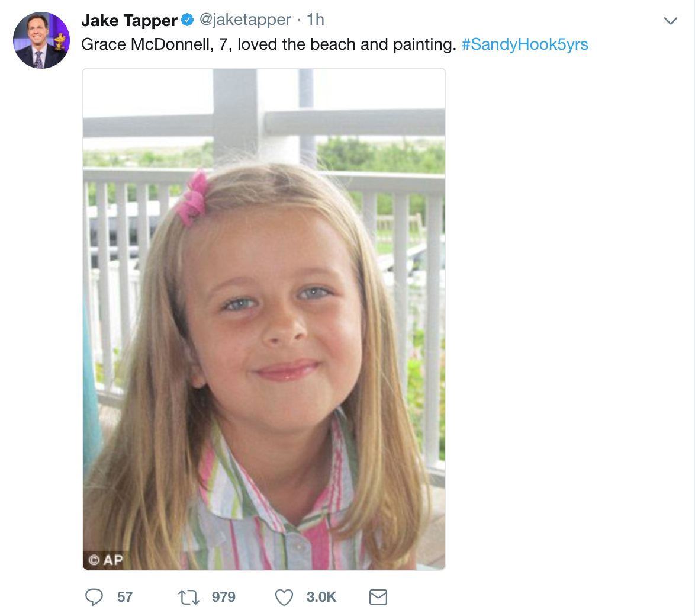
Task: Click the reply count 57
Action: coord(125,597)
